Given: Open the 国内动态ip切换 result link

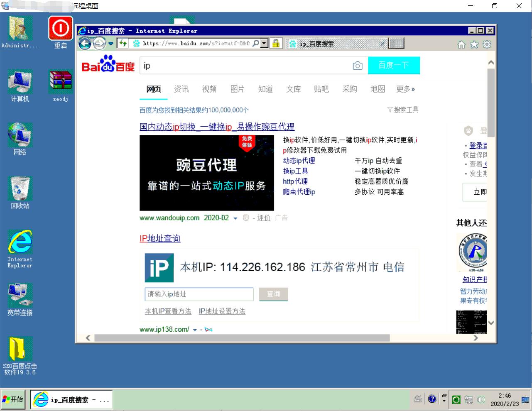Looking at the screenshot, I should tap(217, 127).
